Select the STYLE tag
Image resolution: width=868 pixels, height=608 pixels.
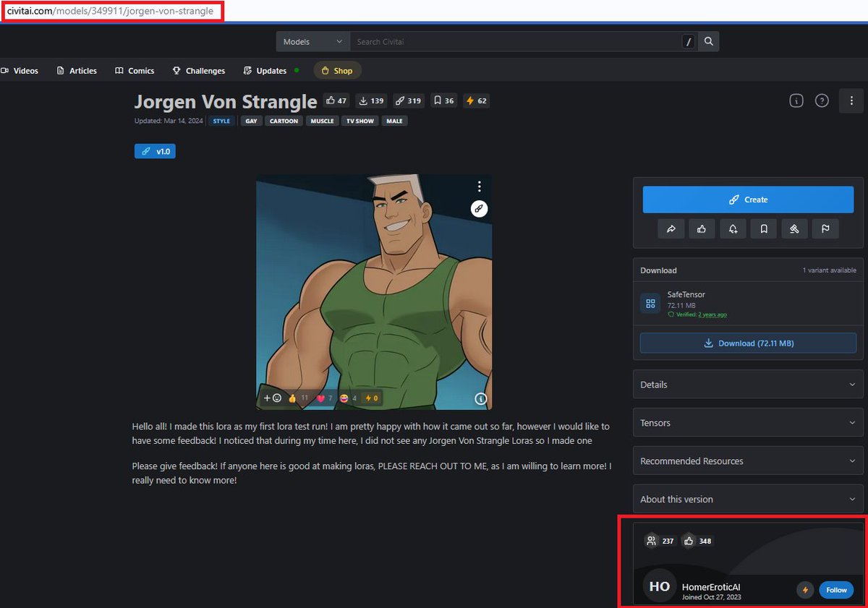221,121
